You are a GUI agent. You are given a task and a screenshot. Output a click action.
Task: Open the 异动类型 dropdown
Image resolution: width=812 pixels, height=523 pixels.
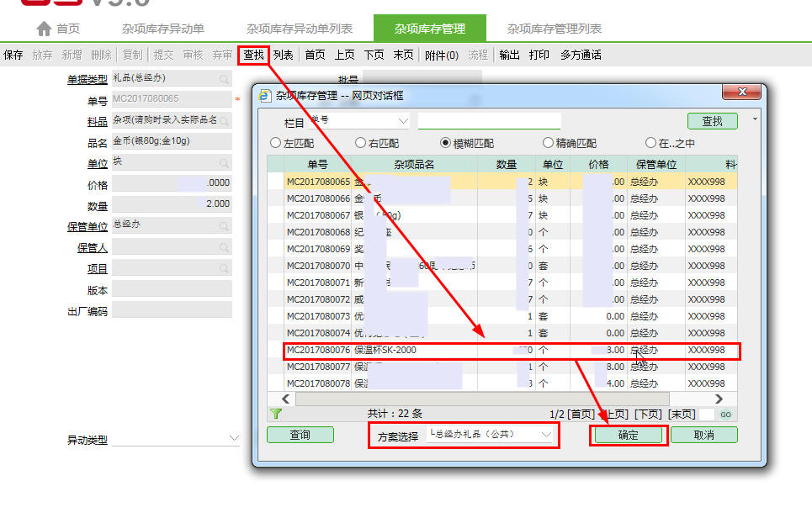tap(234, 439)
